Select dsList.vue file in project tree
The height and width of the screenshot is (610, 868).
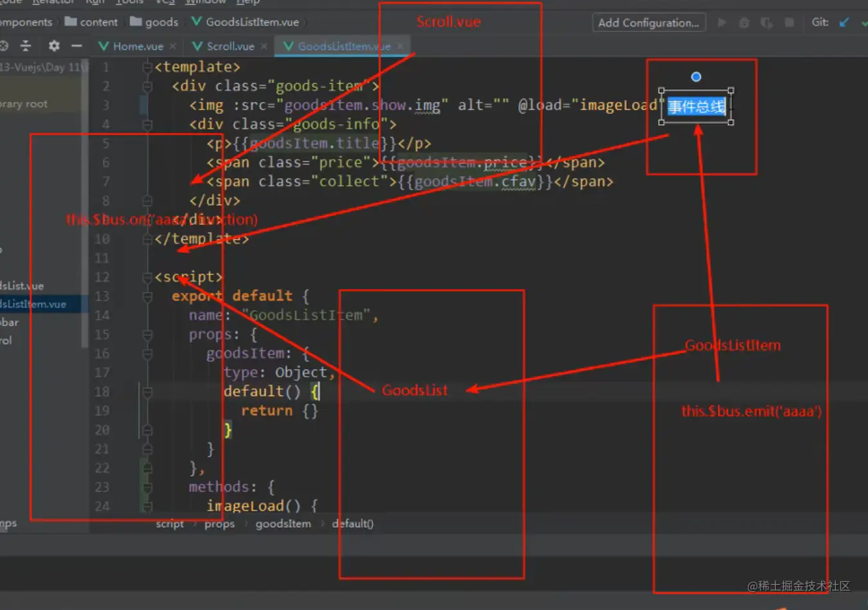click(22, 286)
